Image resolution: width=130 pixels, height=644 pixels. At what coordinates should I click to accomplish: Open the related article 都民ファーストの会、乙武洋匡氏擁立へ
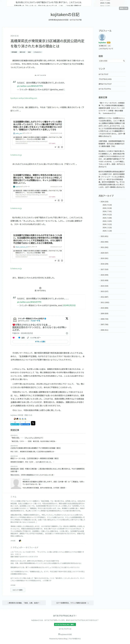(x=35, y=458)
